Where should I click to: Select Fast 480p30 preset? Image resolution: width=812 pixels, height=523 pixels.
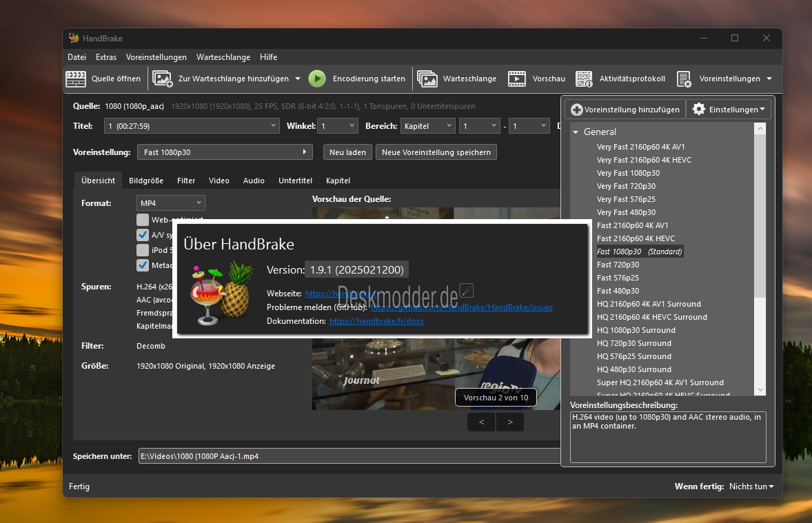618,291
